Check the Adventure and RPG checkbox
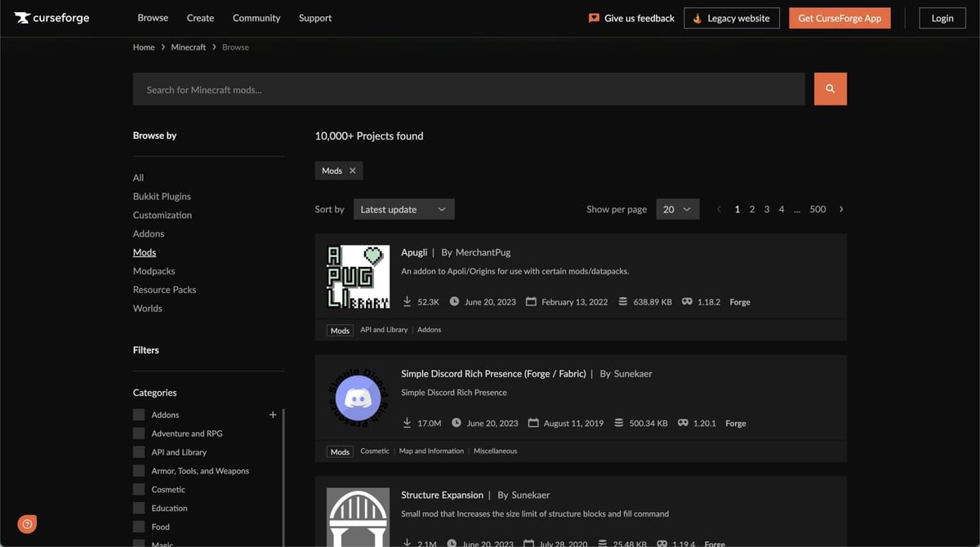The height and width of the screenshot is (547, 980). coord(139,434)
